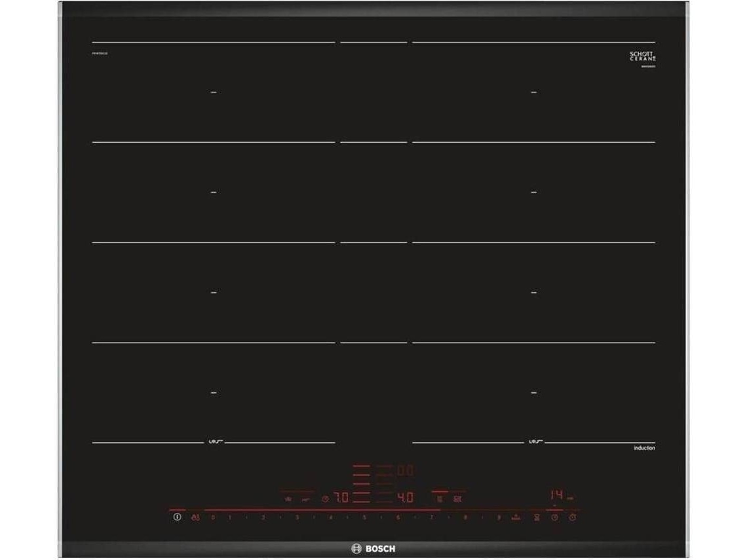The image size is (747, 560).
Task: Select the front-left zone showing 7.0
Action: point(341,498)
